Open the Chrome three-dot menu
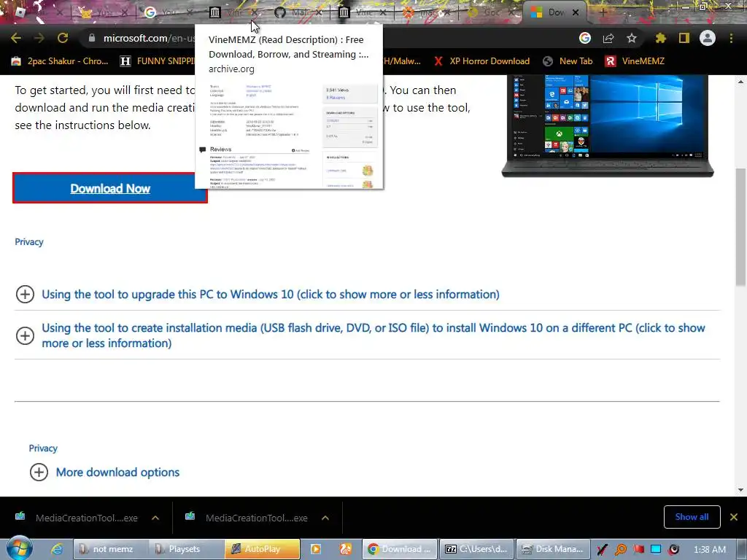 pyautogui.click(x=731, y=38)
